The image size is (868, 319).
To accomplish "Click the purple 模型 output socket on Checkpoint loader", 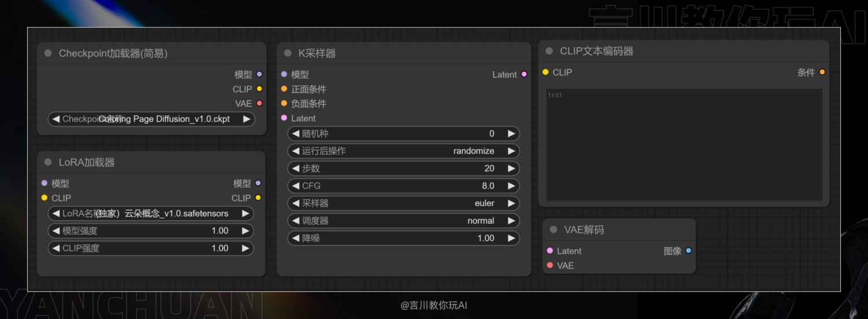I will 259,74.
